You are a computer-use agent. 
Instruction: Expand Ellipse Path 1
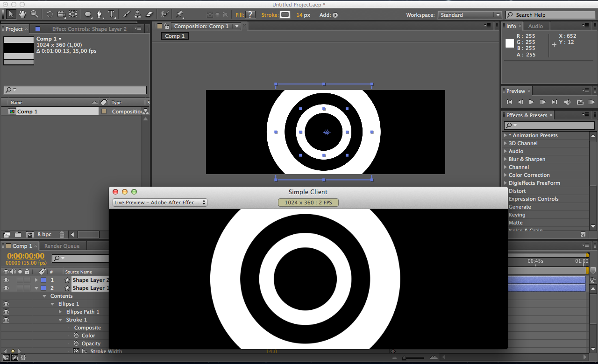60,312
